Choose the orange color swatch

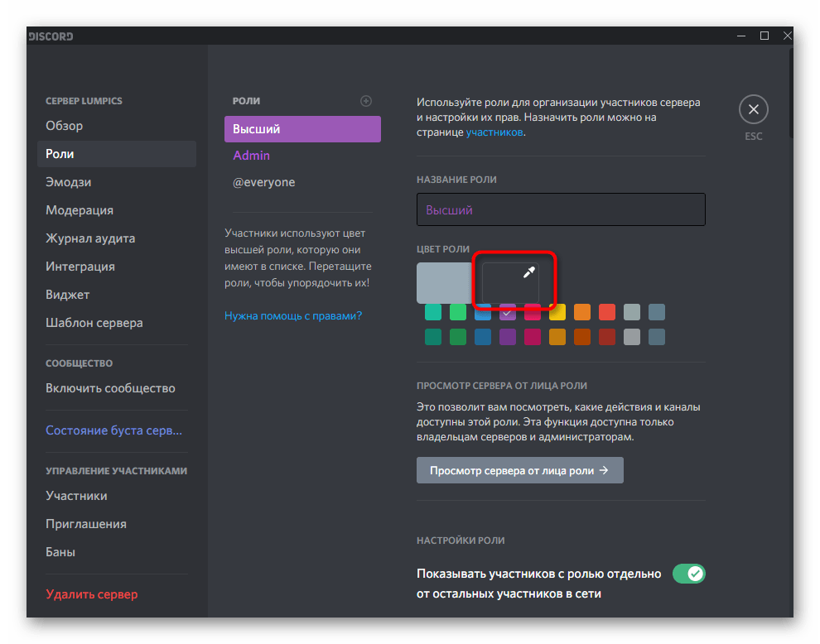coord(582,312)
